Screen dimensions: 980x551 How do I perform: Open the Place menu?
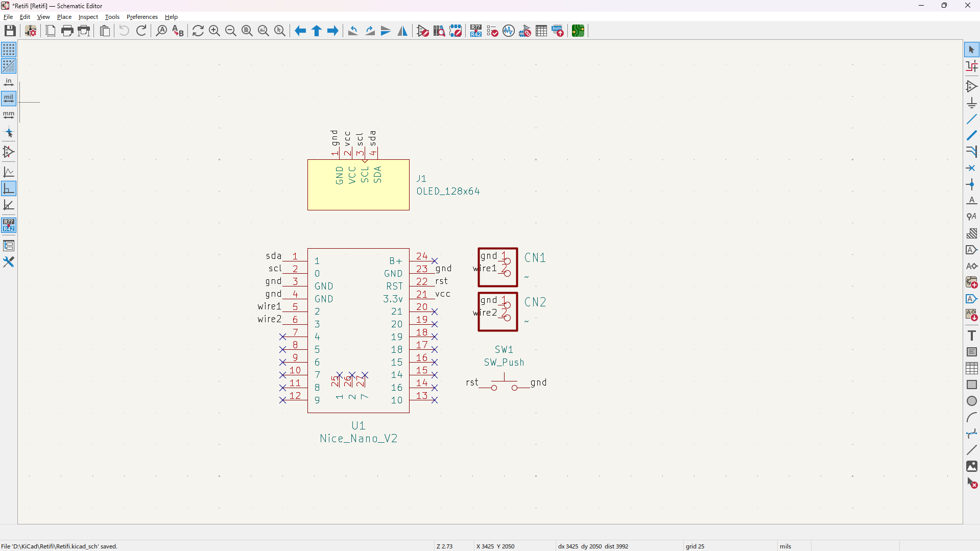tap(64, 17)
